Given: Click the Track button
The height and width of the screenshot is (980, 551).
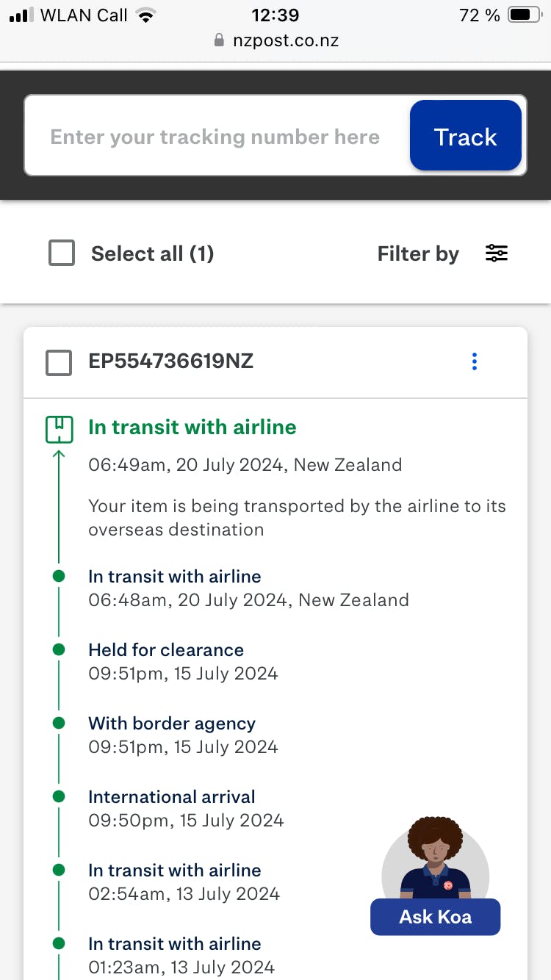Looking at the screenshot, I should (x=466, y=136).
